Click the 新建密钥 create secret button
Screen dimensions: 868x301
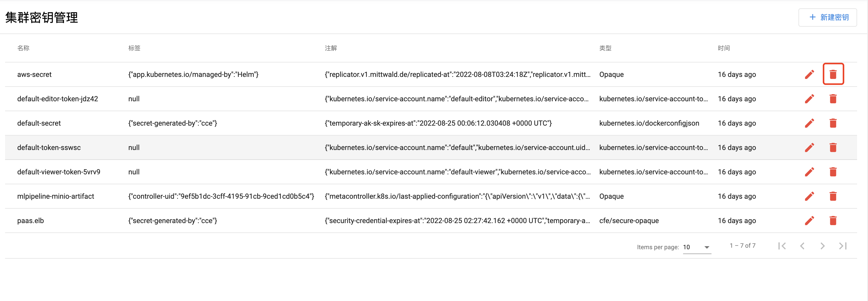point(828,17)
